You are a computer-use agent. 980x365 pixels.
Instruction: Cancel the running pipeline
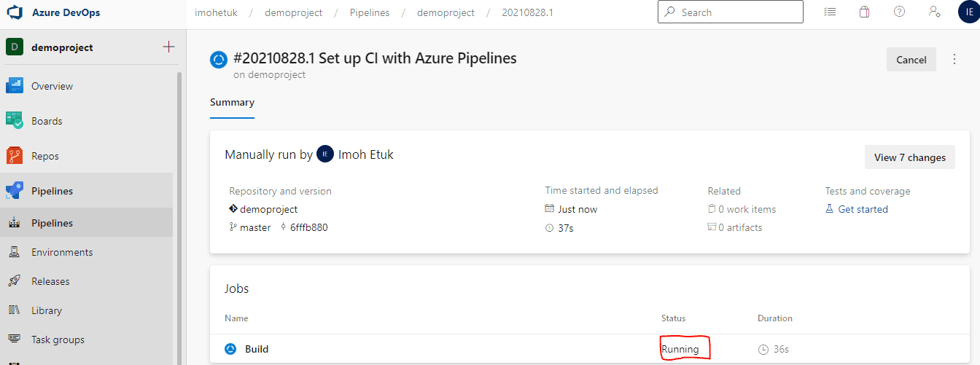tap(911, 60)
